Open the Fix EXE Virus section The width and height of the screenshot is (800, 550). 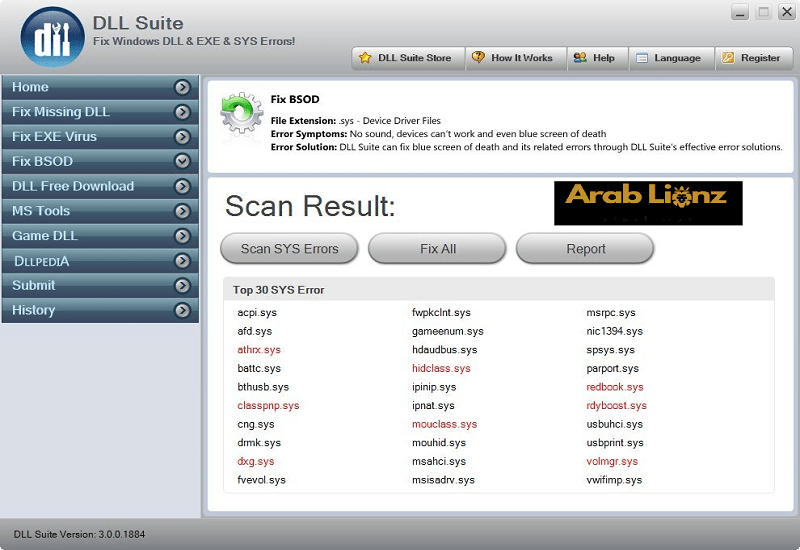(x=100, y=137)
